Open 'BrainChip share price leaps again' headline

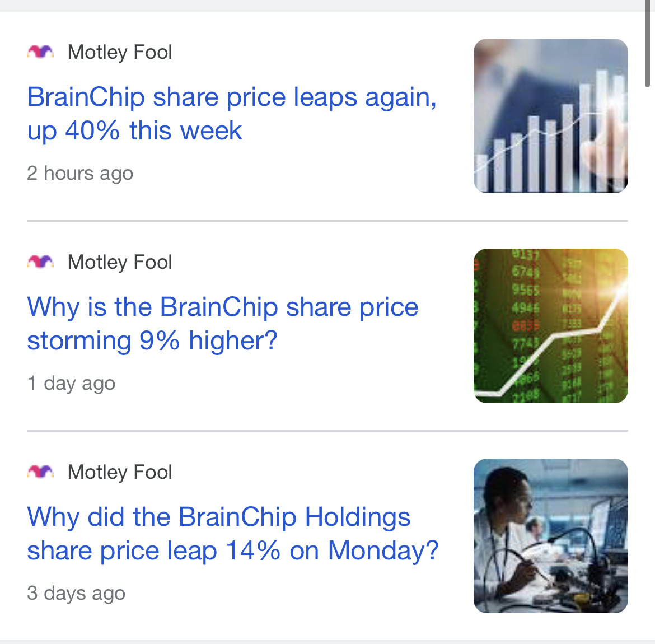pyautogui.click(x=232, y=114)
